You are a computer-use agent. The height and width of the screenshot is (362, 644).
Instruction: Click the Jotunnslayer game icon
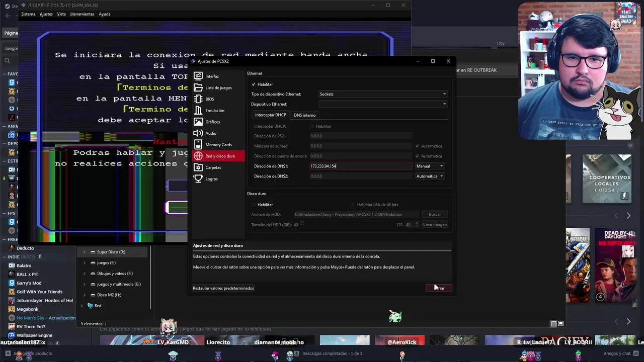[12, 301]
